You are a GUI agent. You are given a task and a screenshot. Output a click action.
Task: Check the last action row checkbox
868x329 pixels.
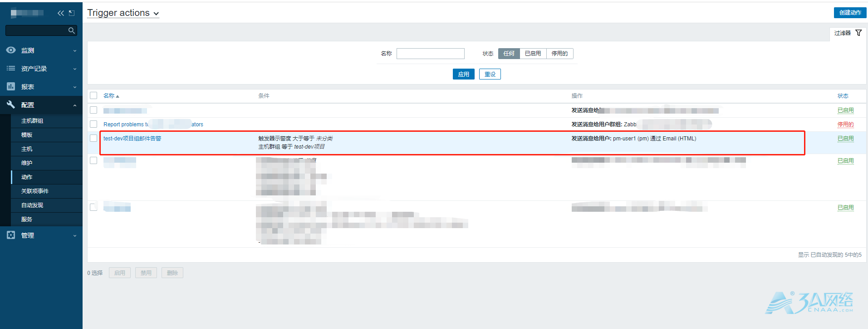(x=93, y=207)
